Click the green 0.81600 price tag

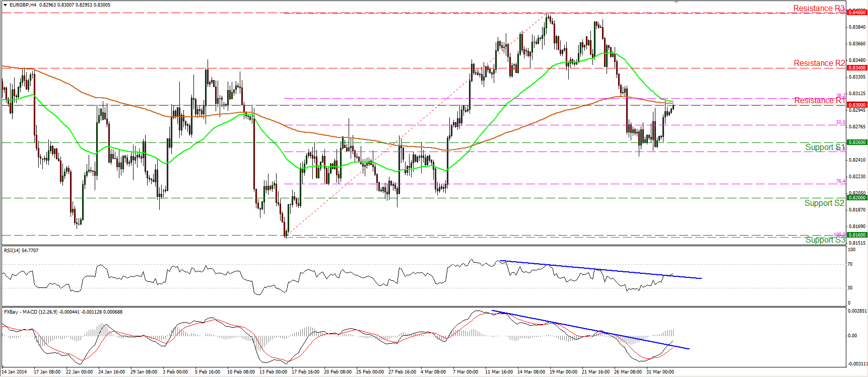857,235
